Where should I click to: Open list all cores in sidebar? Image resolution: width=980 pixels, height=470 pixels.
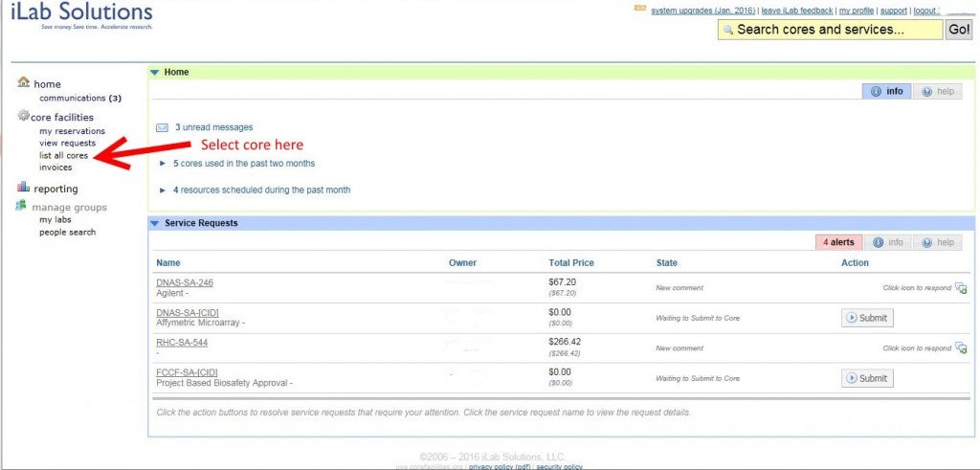(x=64, y=155)
